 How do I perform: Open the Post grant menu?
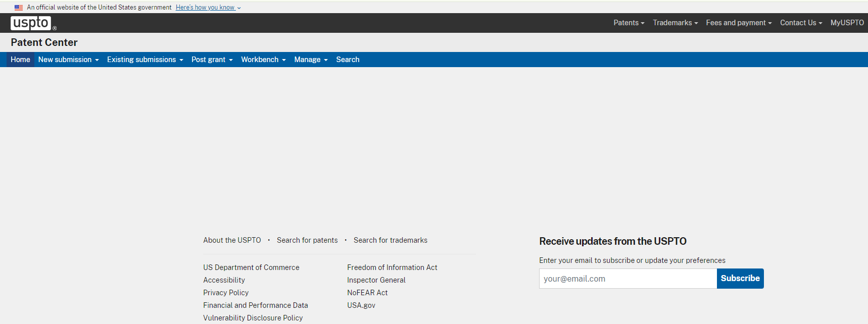point(212,60)
